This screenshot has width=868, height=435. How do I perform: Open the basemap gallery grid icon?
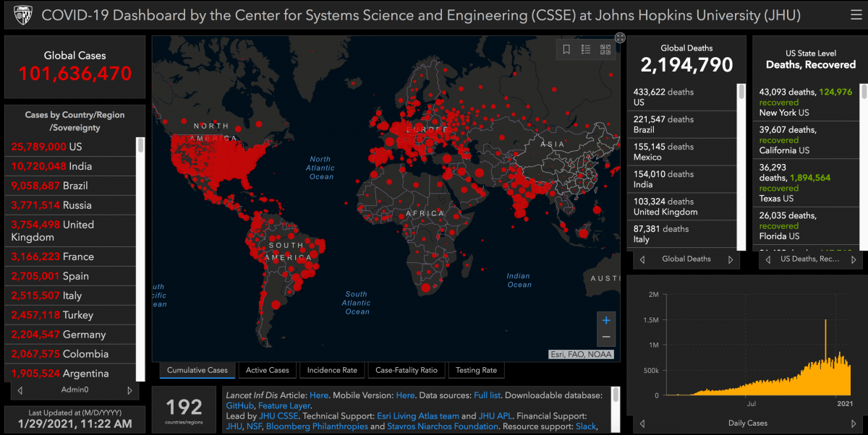pos(605,49)
